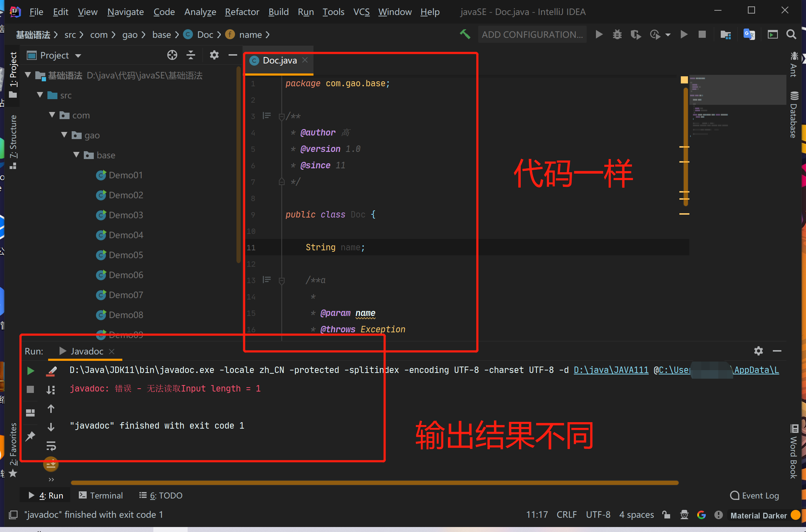
Task: Toggle scroll to end in Run console
Action: click(x=51, y=464)
